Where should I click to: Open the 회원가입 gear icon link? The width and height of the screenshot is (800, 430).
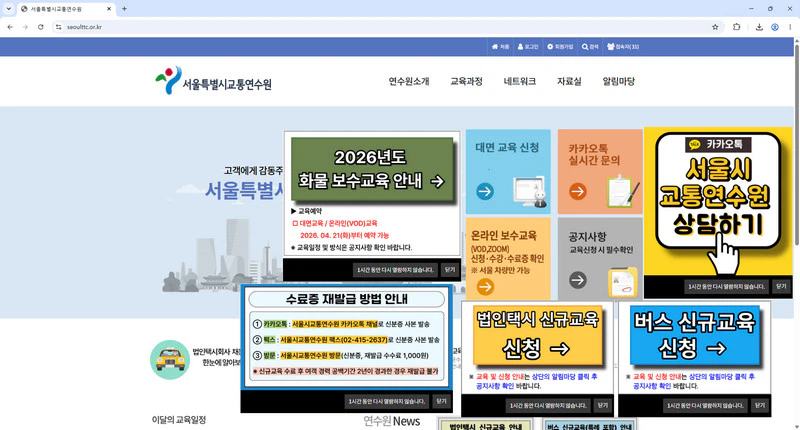tap(560, 46)
